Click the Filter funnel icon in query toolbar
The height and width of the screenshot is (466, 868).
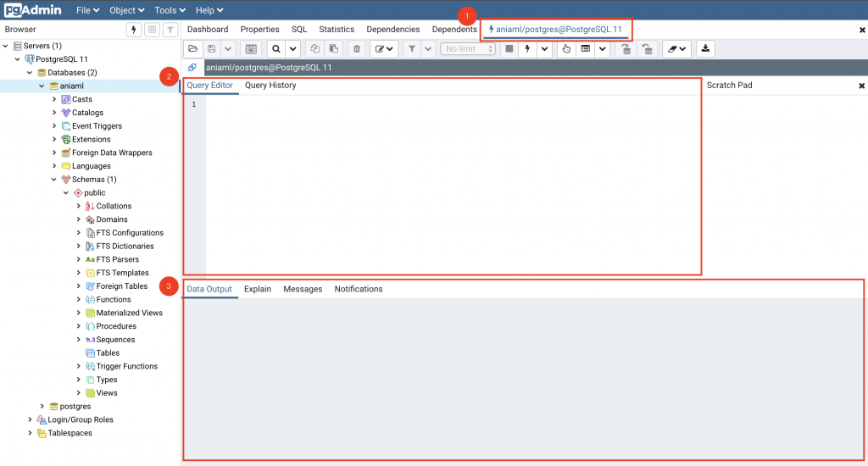tap(412, 48)
